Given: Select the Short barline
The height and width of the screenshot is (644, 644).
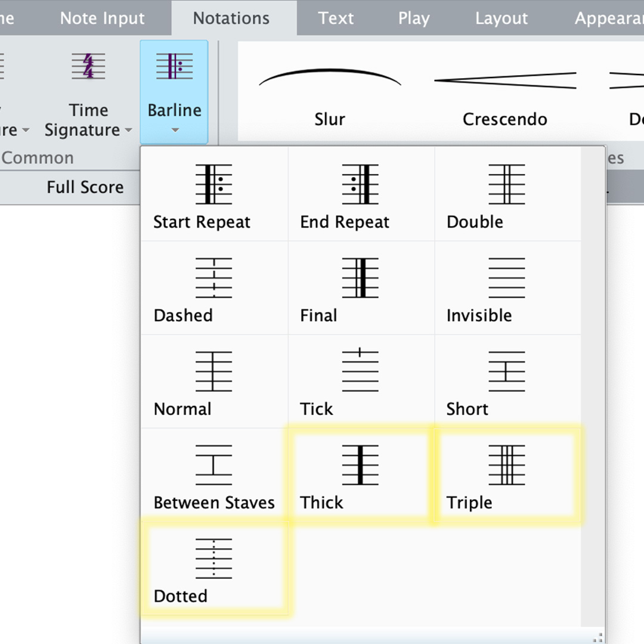Looking at the screenshot, I should 507,382.
